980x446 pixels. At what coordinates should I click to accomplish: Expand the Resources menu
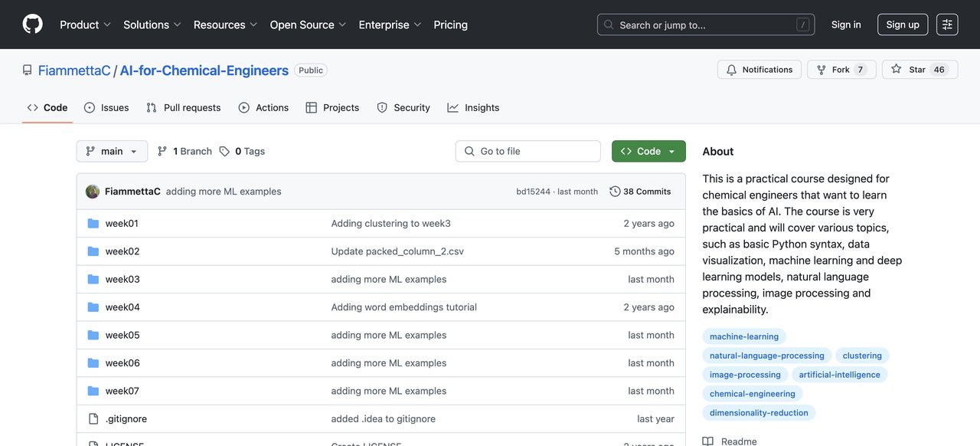pos(225,25)
